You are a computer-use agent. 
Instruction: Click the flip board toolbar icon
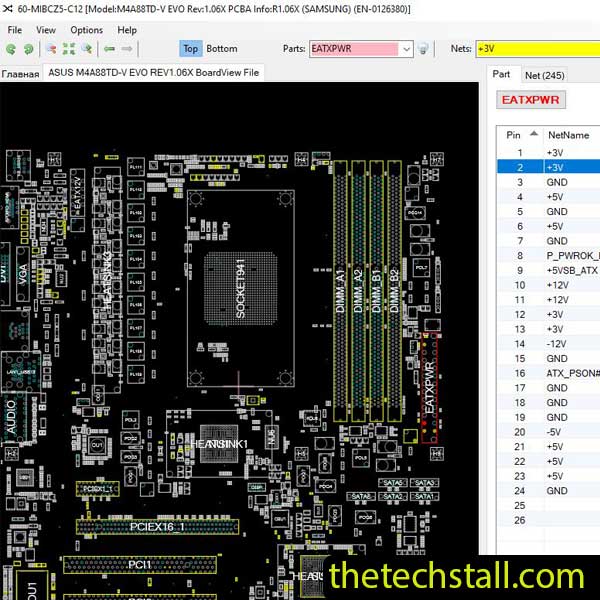click(x=51, y=49)
